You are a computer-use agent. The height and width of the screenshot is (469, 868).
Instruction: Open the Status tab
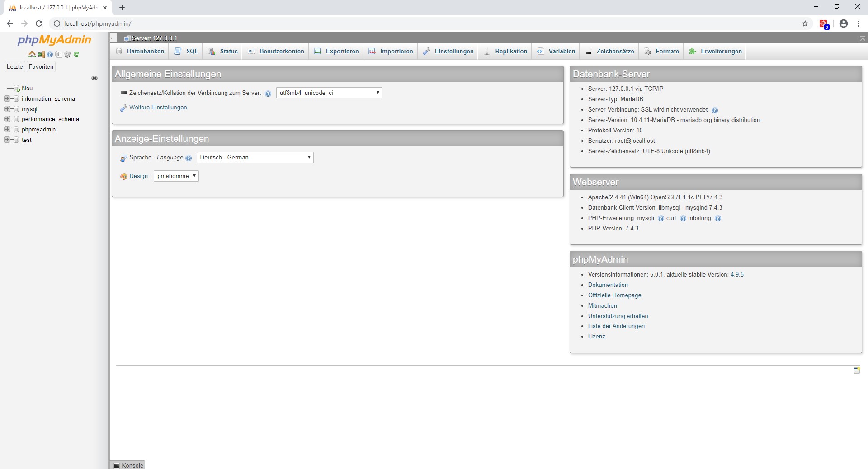222,52
